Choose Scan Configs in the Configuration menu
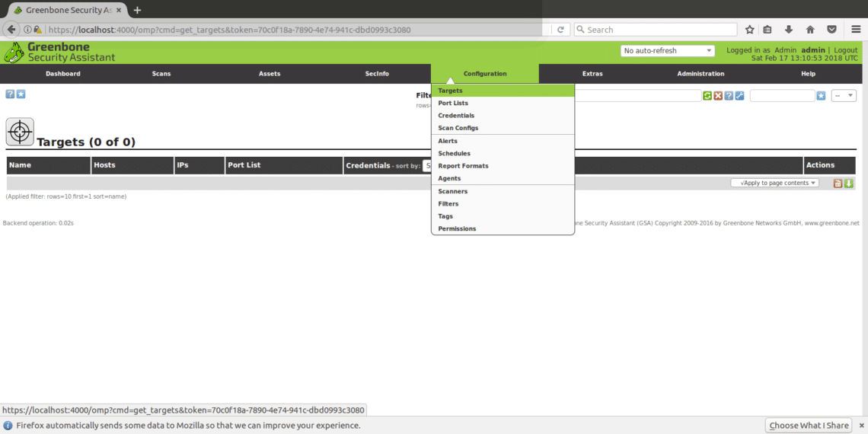This screenshot has width=868, height=434. [x=458, y=128]
